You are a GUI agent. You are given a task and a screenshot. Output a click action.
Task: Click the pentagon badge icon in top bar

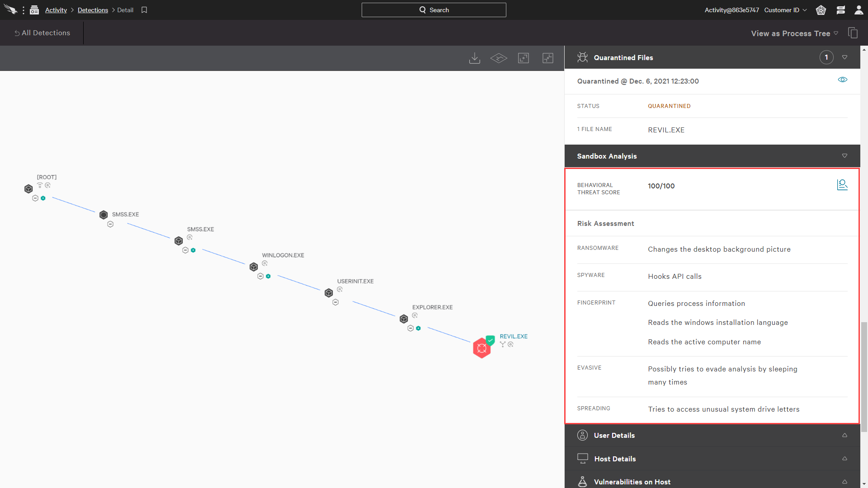click(x=821, y=10)
